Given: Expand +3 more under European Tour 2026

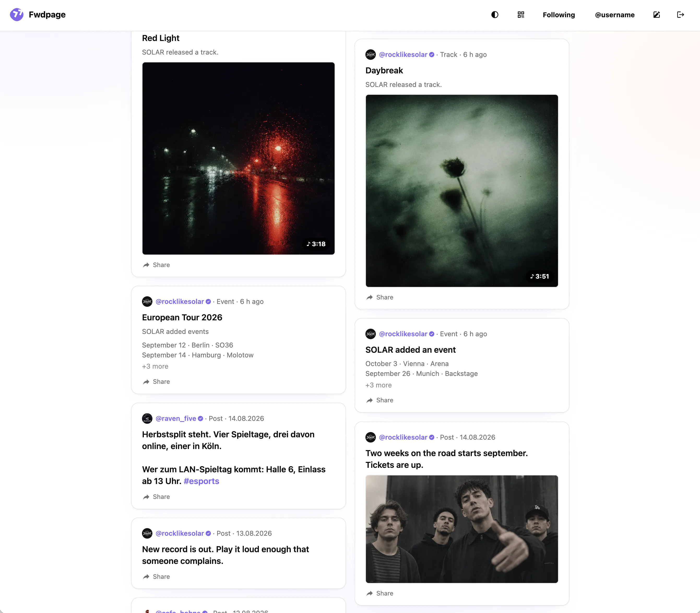Looking at the screenshot, I should (155, 366).
